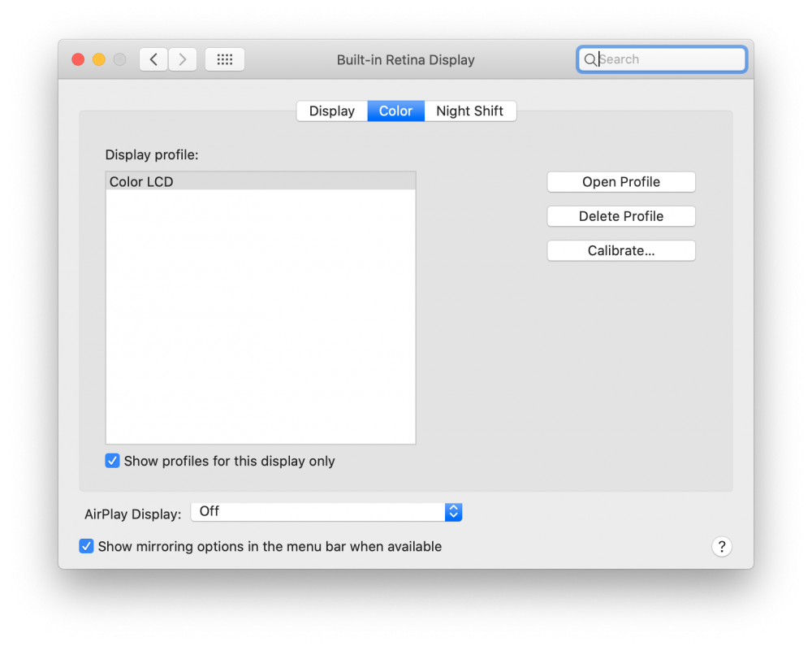Select the Color tab

[x=395, y=111]
